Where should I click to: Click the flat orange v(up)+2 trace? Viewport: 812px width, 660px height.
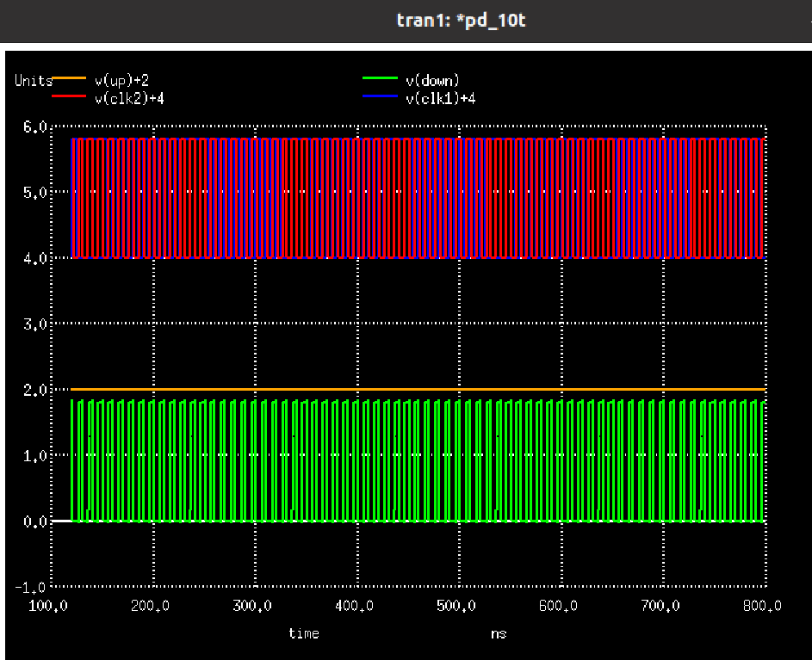point(418,389)
